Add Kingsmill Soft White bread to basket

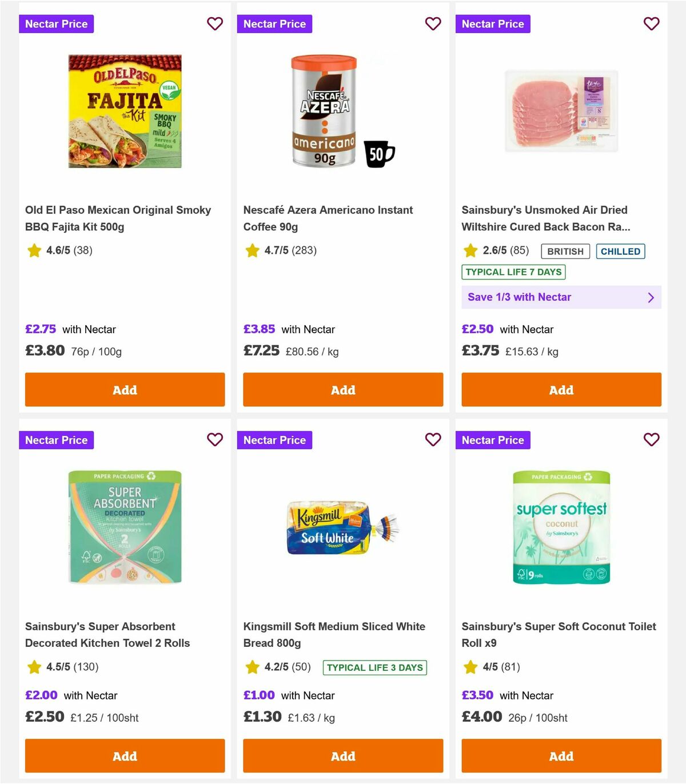342,755
